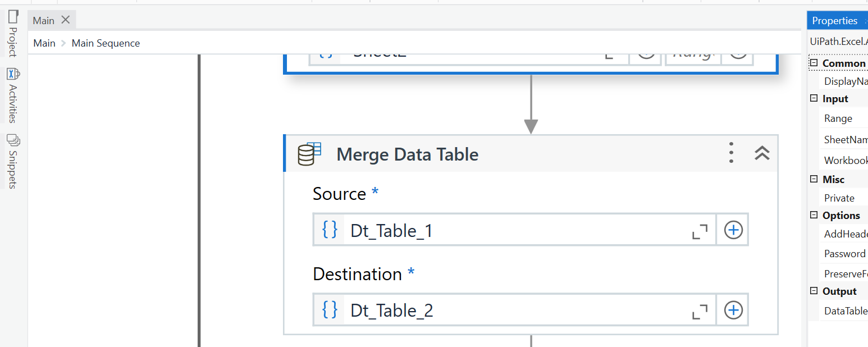Click the plus button beside the Destination field

coord(733,310)
